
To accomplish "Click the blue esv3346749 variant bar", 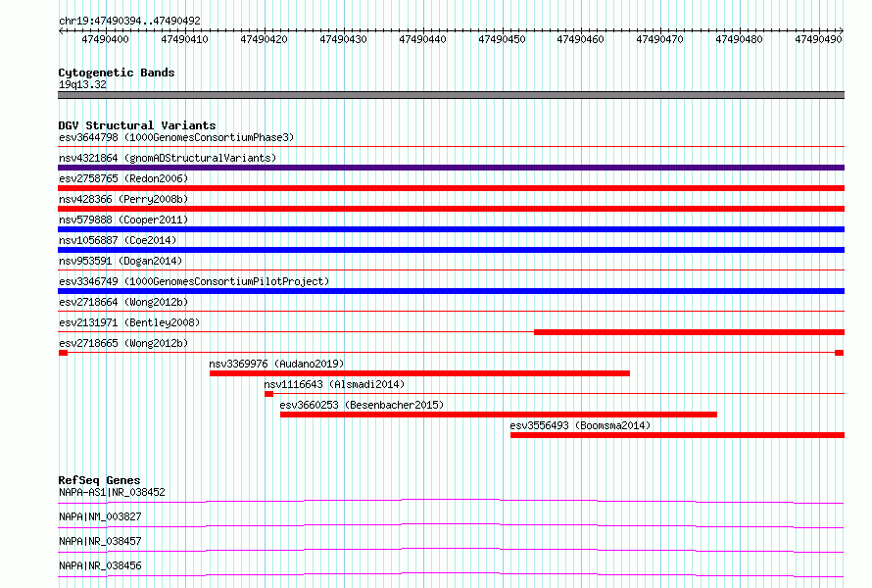I will [x=451, y=291].
